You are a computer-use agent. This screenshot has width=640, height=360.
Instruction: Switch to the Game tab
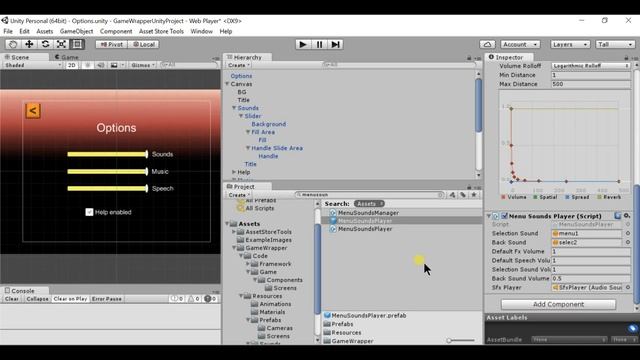click(67, 57)
